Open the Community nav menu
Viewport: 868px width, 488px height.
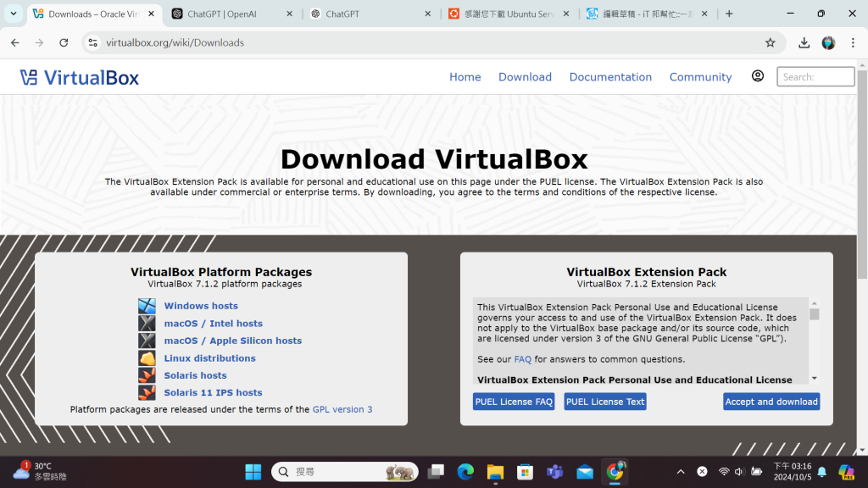(x=700, y=77)
